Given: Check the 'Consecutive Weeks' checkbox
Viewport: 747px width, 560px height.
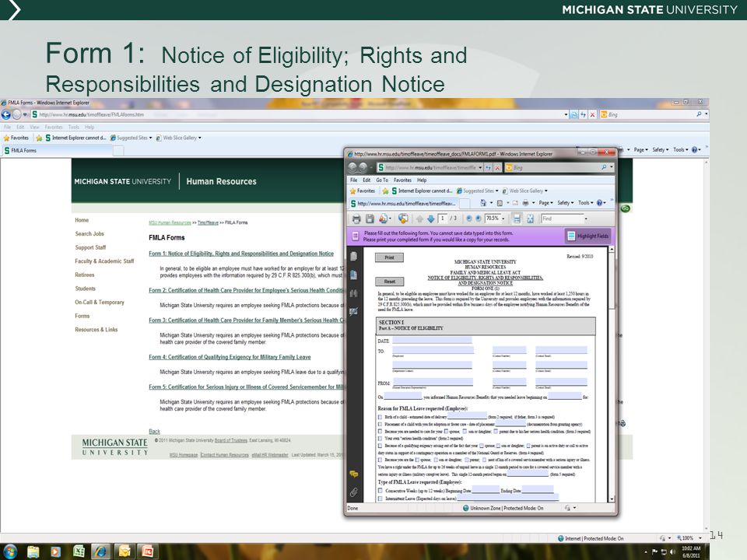Looking at the screenshot, I should 381,491.
